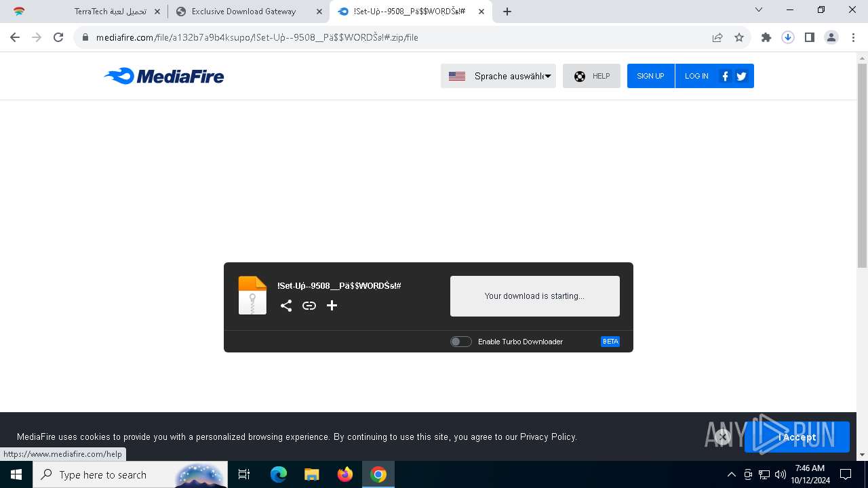Open the Chrome extensions puzzle icon

click(766, 37)
